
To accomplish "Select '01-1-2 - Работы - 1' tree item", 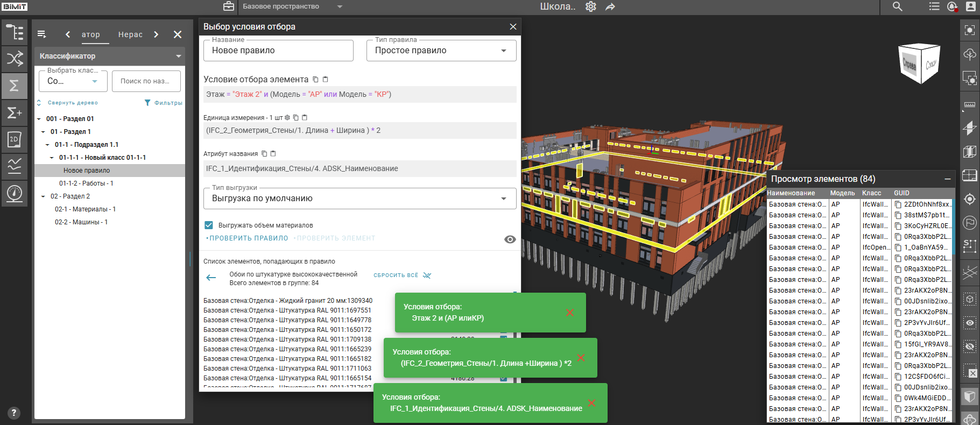I will (x=86, y=183).
